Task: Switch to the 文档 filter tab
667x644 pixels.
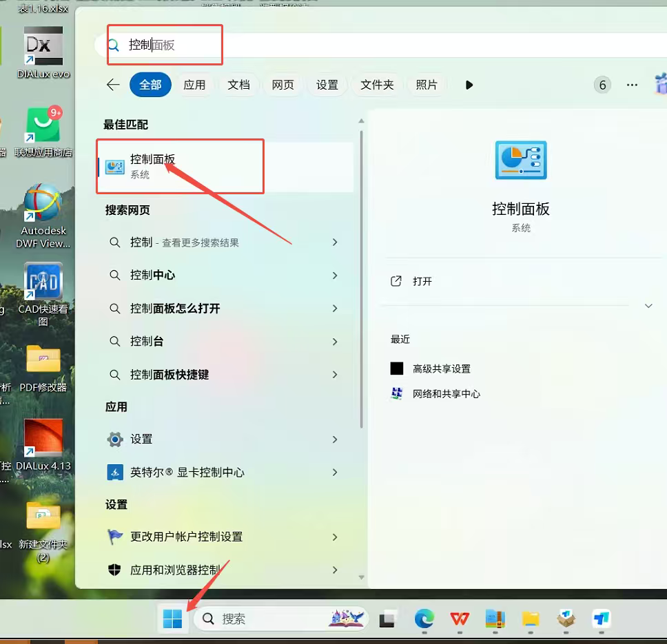Action: coord(239,85)
